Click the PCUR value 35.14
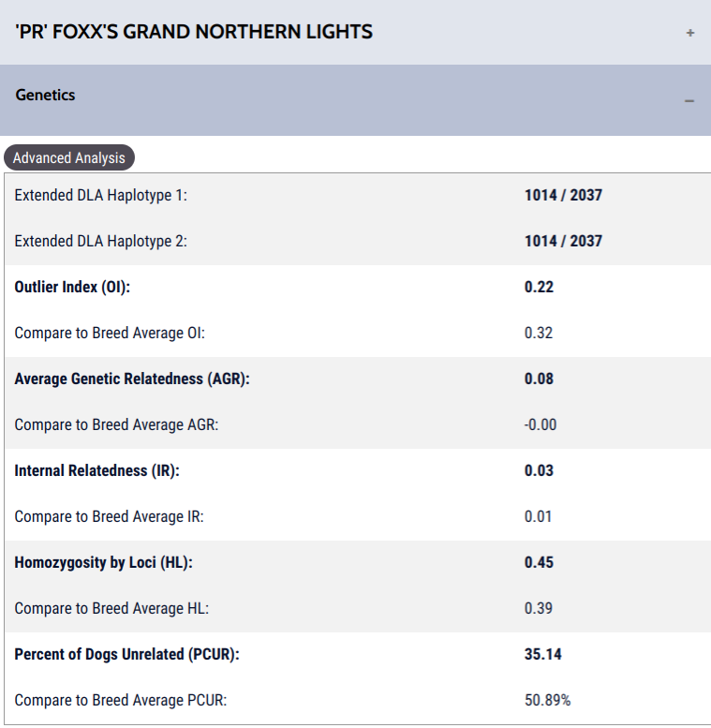This screenshot has height=728, width=711. pos(543,655)
